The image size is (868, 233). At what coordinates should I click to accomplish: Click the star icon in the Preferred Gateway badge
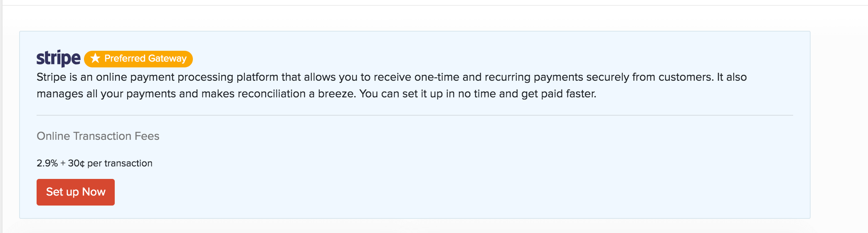[x=95, y=58]
